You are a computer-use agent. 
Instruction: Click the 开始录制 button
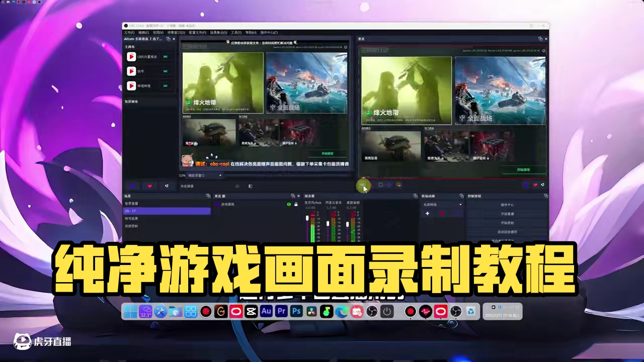tap(508, 223)
